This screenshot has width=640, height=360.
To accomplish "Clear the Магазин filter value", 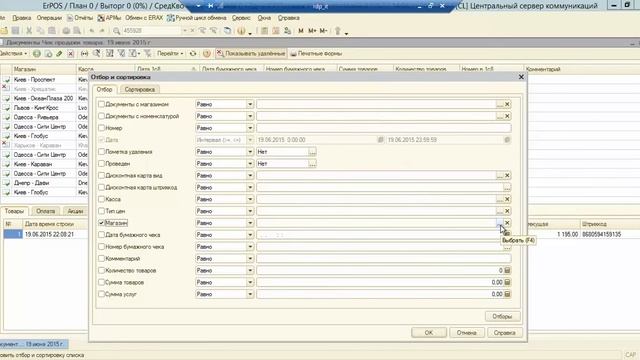I will 507,223.
